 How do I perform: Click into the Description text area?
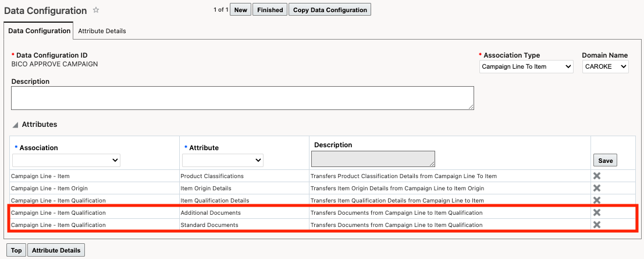[x=242, y=98]
